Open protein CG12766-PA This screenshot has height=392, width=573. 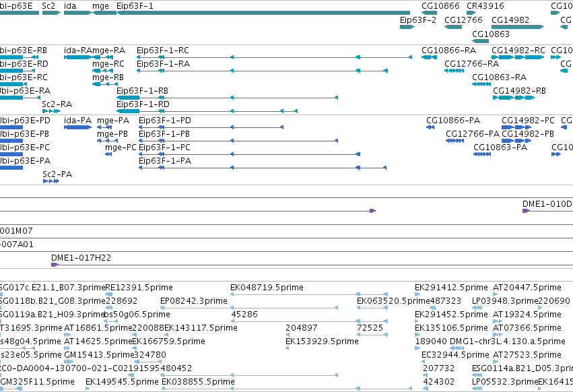[x=473, y=134]
